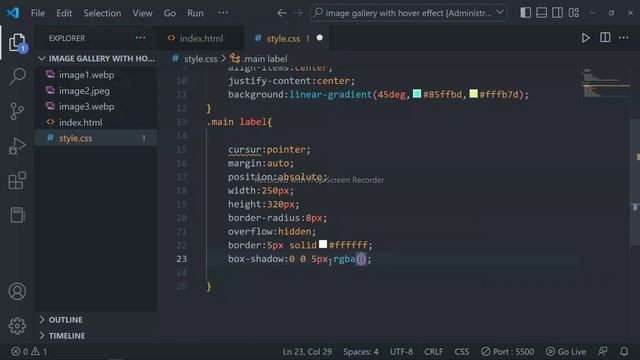Click the #ffffff color swatch
The height and width of the screenshot is (360, 640).
click(x=322, y=244)
